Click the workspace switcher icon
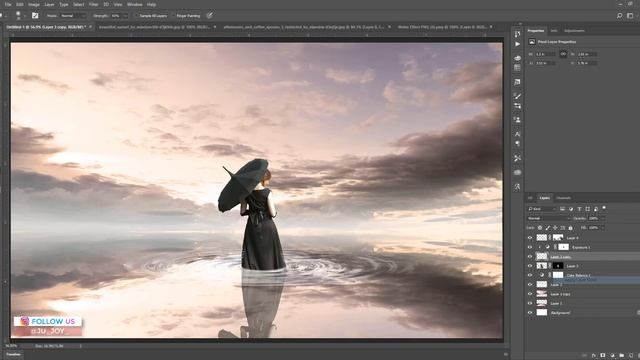This screenshot has width=640, height=360. tap(630, 16)
